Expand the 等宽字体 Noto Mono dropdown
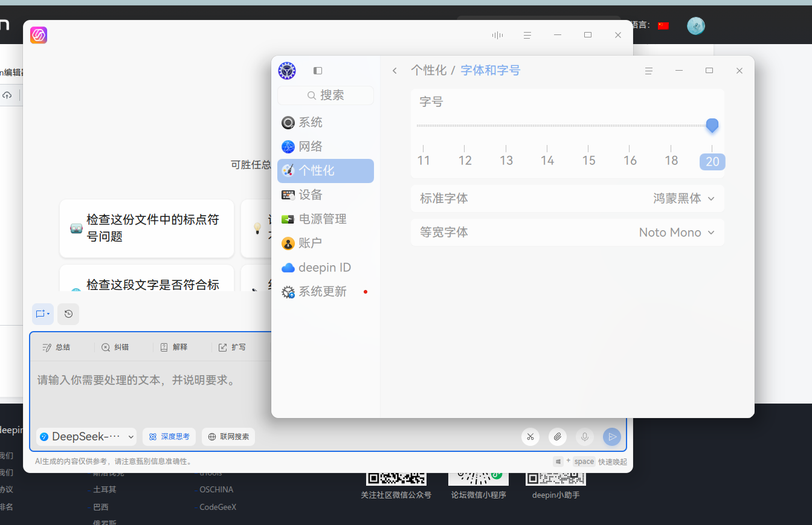The image size is (812, 525). click(x=677, y=233)
